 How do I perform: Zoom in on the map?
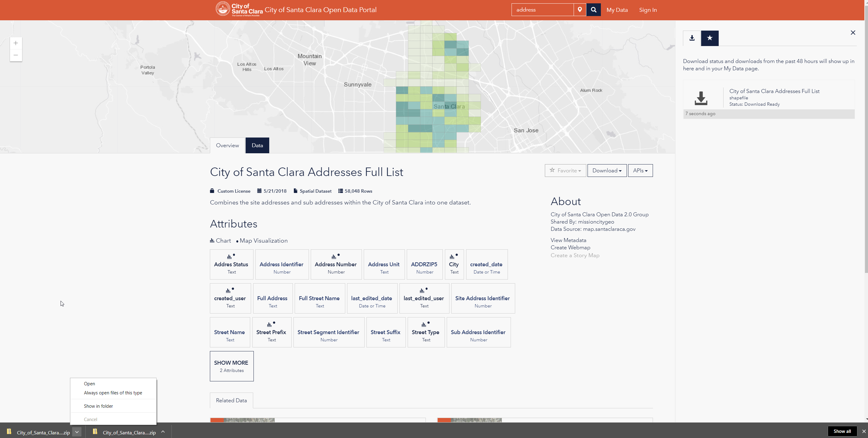[x=16, y=43]
